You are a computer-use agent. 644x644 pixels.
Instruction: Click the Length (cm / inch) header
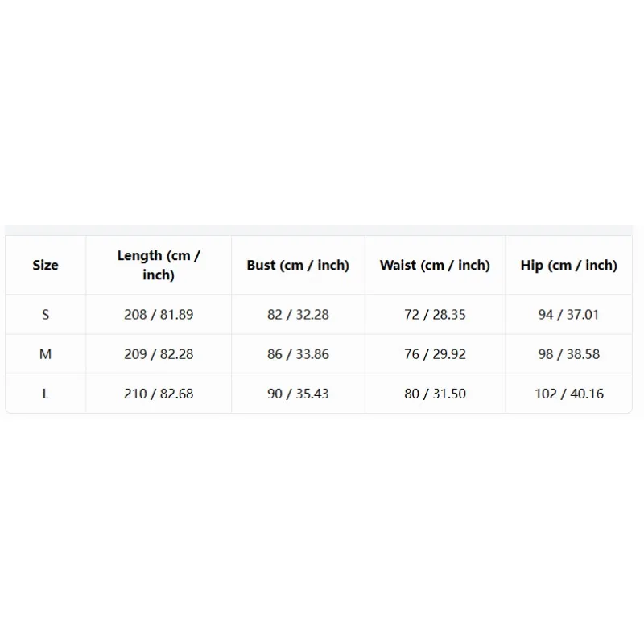pos(159,265)
